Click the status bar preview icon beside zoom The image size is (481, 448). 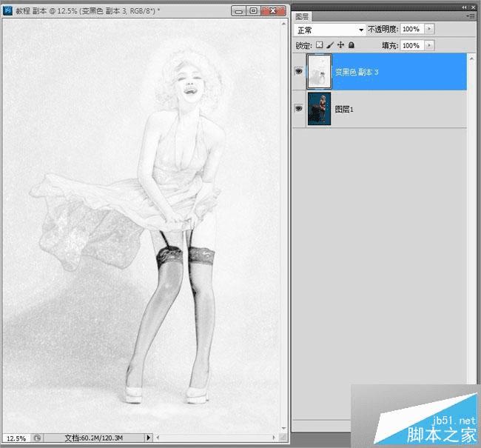tap(37, 438)
